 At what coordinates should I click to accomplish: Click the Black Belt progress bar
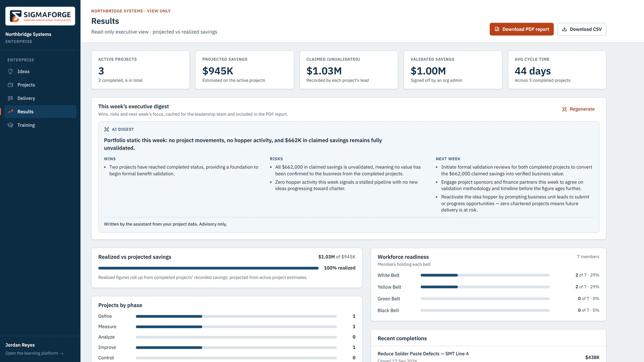[485, 310]
